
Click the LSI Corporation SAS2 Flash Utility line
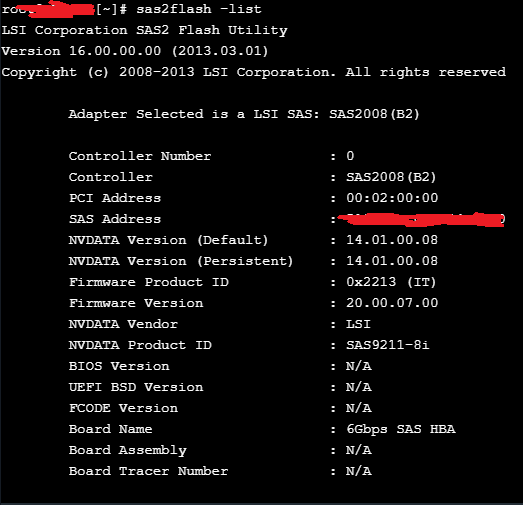tap(144, 30)
